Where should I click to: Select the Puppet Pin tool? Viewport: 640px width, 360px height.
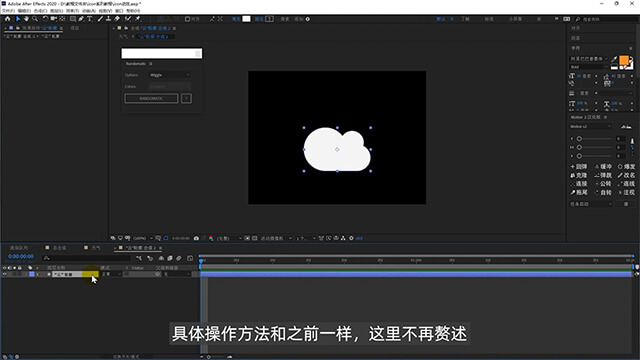click(x=138, y=19)
